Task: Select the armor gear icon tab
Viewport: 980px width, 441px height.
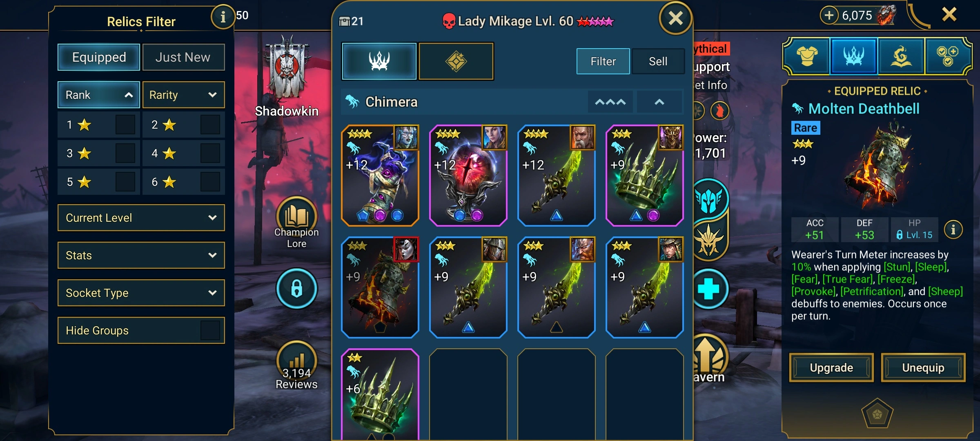Action: pos(807,56)
